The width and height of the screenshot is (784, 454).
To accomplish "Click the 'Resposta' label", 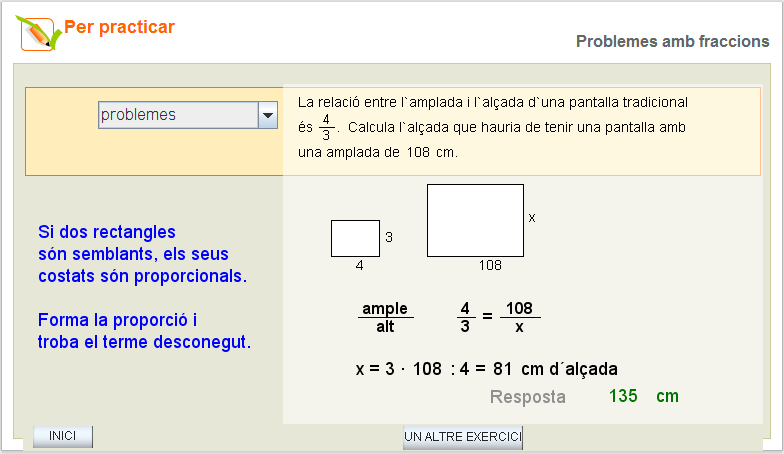I will pos(527,397).
